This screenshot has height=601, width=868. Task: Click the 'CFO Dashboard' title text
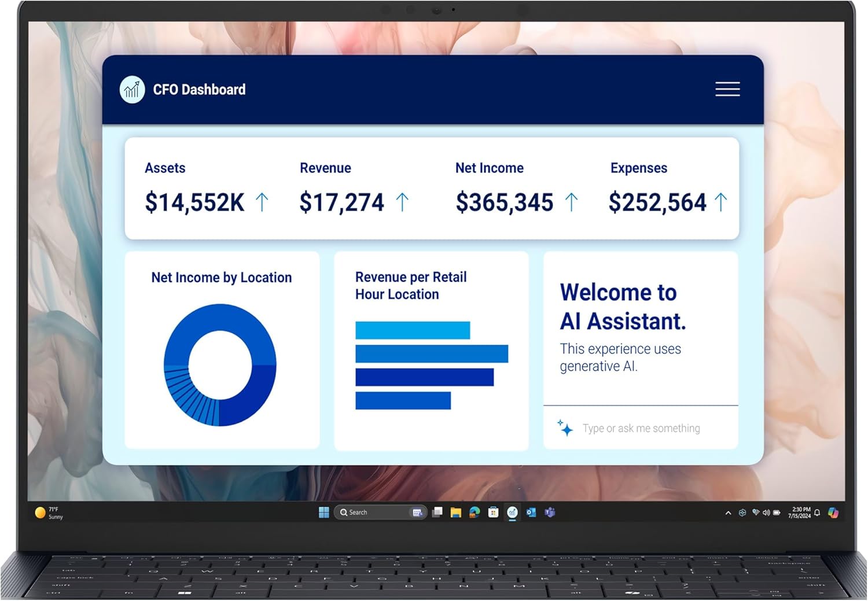[199, 90]
